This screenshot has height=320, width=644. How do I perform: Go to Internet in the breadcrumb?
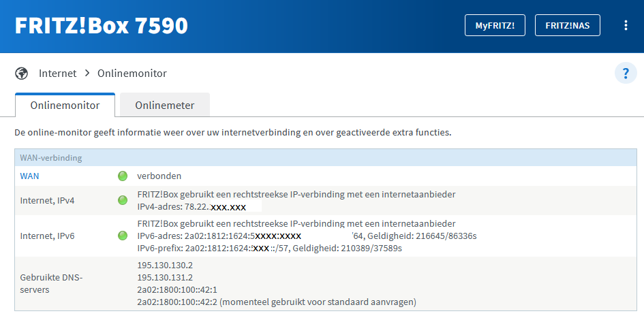[x=58, y=73]
